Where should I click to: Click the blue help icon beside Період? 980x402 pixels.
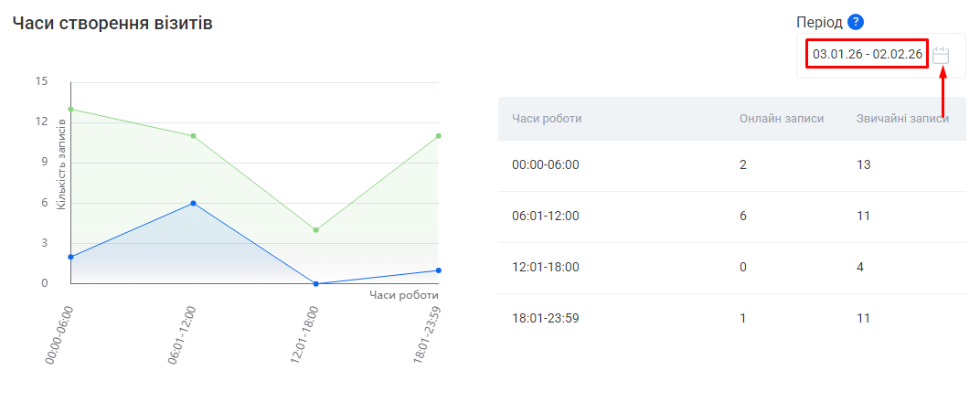point(855,23)
